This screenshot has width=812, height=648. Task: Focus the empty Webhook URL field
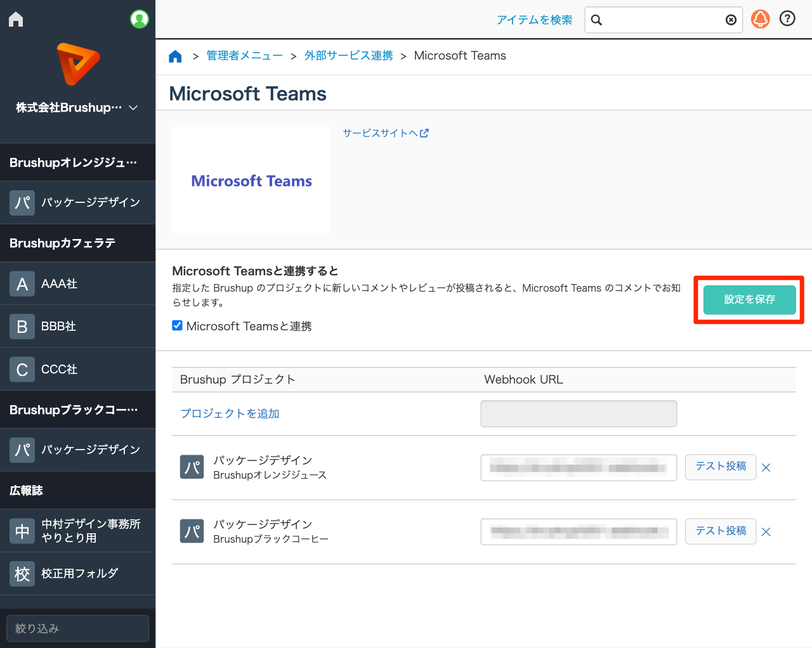[x=579, y=413]
